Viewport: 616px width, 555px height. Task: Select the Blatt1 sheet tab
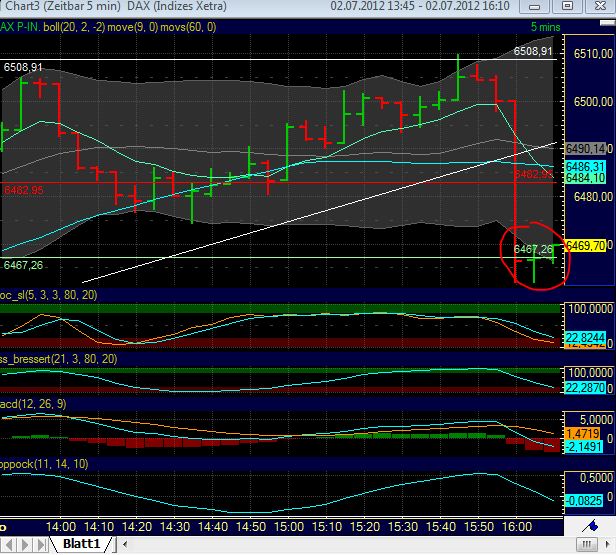pyautogui.click(x=82, y=544)
